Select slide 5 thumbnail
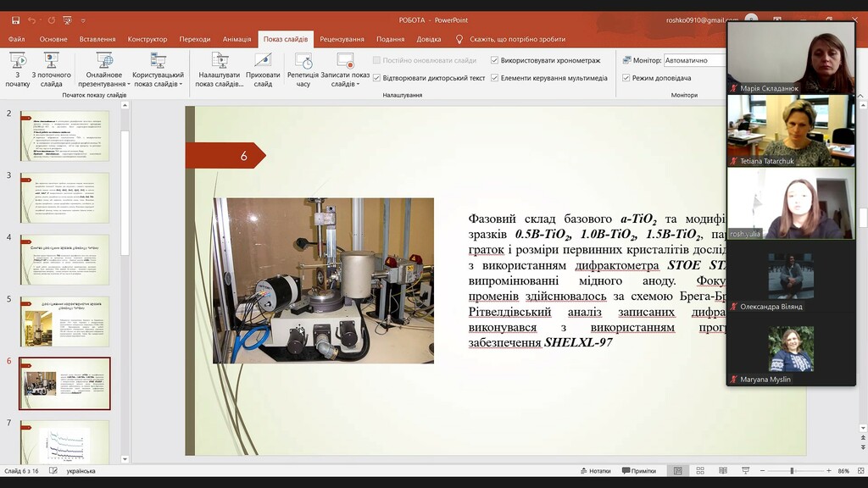Viewport: 868px width, 488px height. point(64,322)
